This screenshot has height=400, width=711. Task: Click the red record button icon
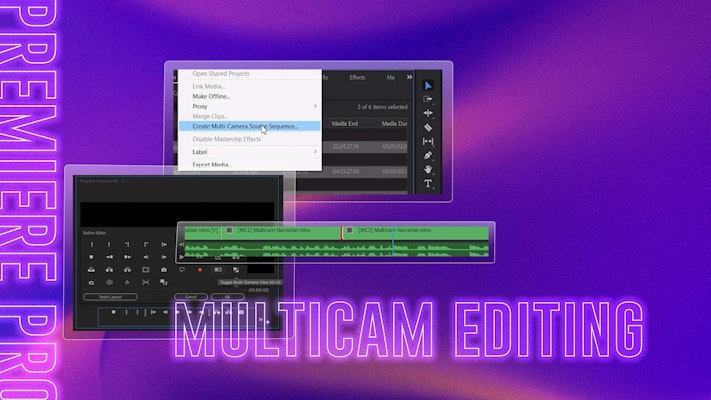click(x=200, y=269)
